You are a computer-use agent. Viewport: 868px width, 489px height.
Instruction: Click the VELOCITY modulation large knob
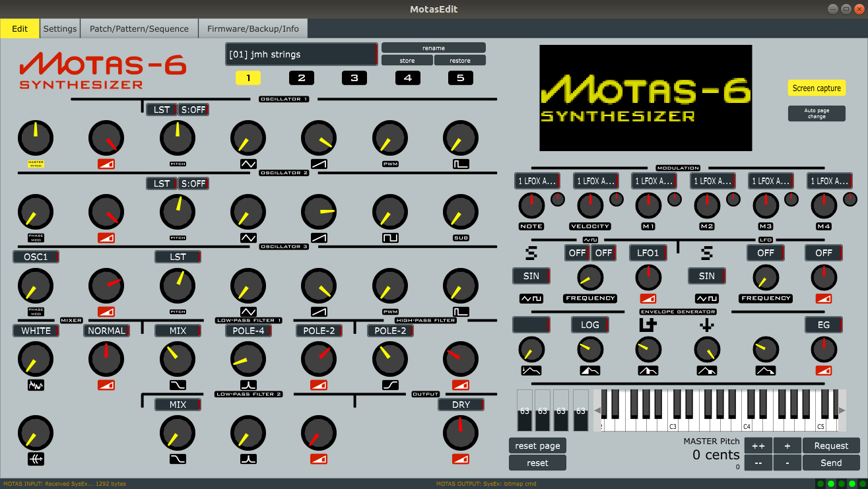pos(590,206)
